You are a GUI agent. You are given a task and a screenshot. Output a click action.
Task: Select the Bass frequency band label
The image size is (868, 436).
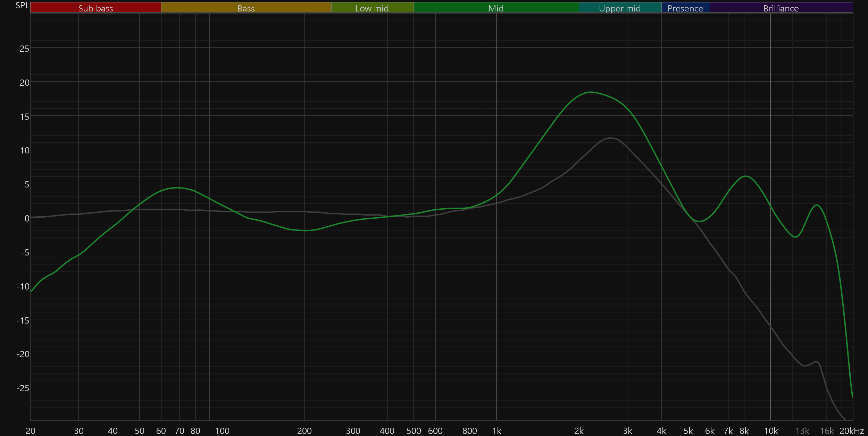pyautogui.click(x=246, y=8)
